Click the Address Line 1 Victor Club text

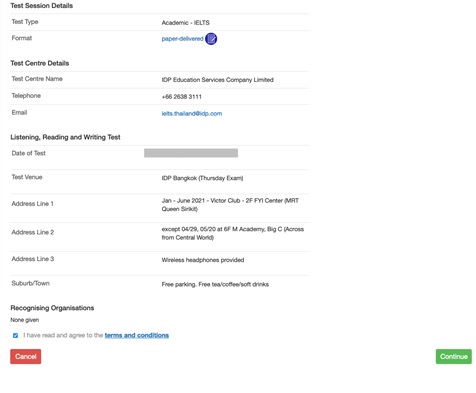[x=230, y=205]
